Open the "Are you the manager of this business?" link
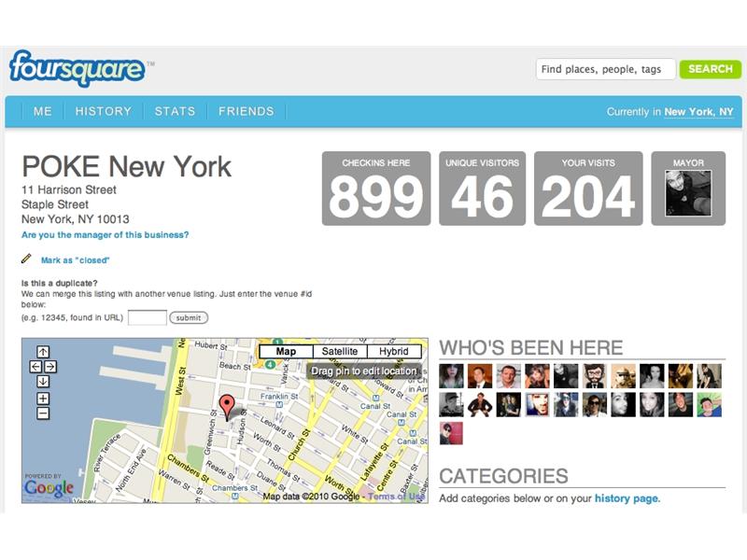Viewport: 747px width, 560px height. tap(106, 234)
